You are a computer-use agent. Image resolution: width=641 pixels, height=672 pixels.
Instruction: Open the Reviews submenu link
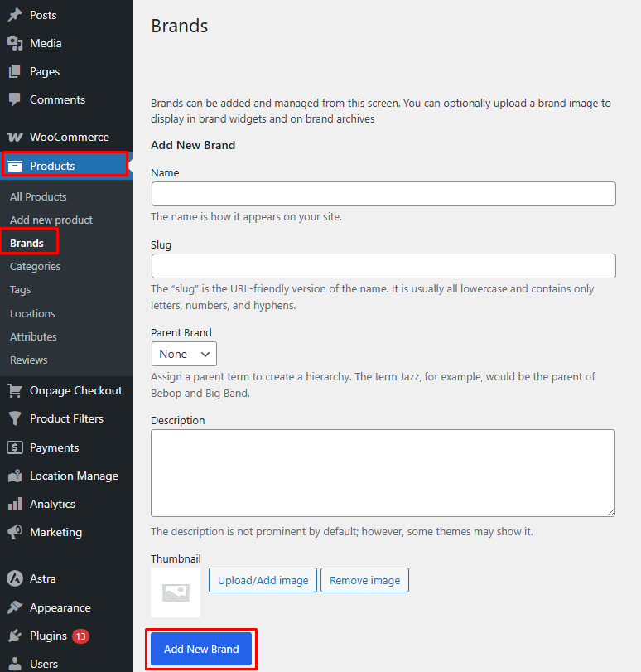[x=29, y=360]
